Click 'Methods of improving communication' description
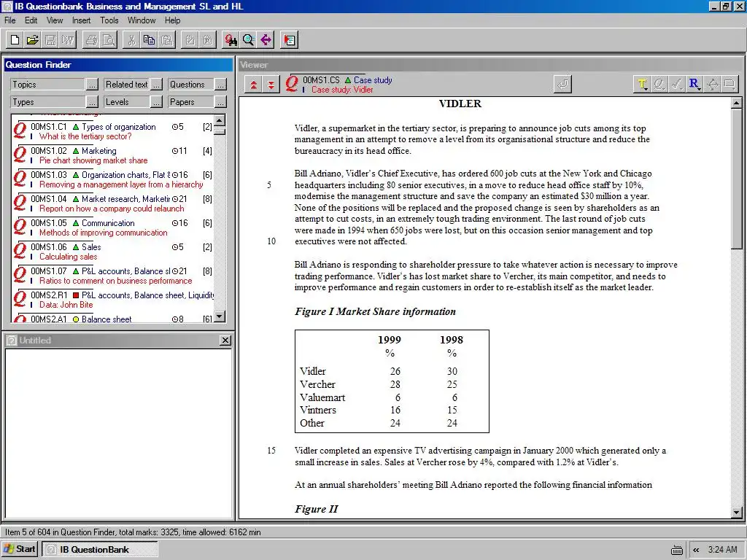The height and width of the screenshot is (560, 747). tap(104, 233)
